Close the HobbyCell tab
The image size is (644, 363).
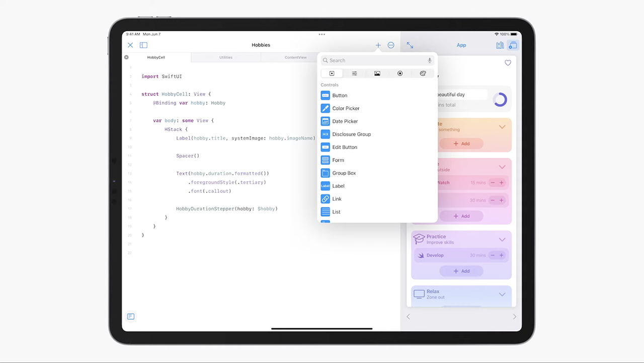(x=126, y=57)
